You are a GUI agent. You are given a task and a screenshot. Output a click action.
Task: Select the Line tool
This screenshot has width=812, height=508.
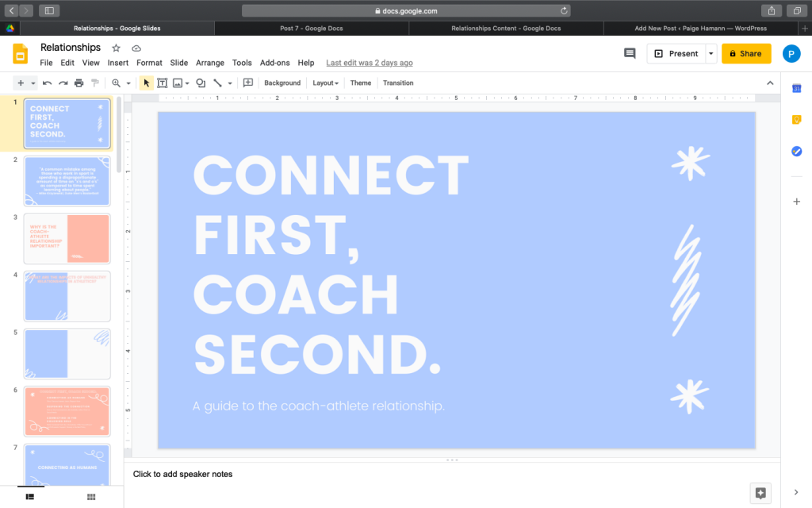pyautogui.click(x=217, y=83)
